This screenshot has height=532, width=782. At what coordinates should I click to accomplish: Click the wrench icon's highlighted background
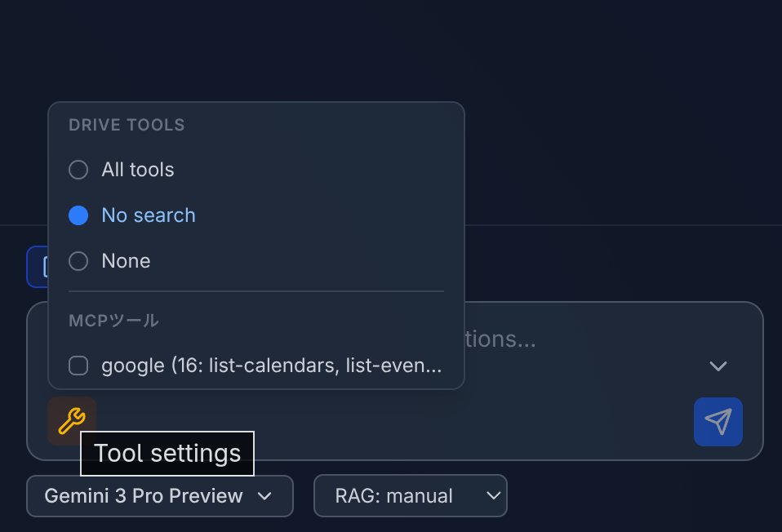coord(71,422)
